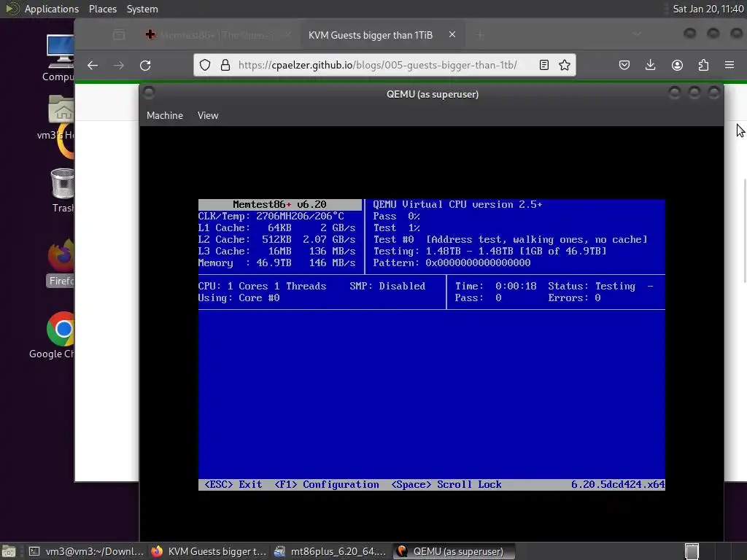The image size is (747, 560).
Task: Open the Firefox hamburger application menu
Action: [x=729, y=65]
